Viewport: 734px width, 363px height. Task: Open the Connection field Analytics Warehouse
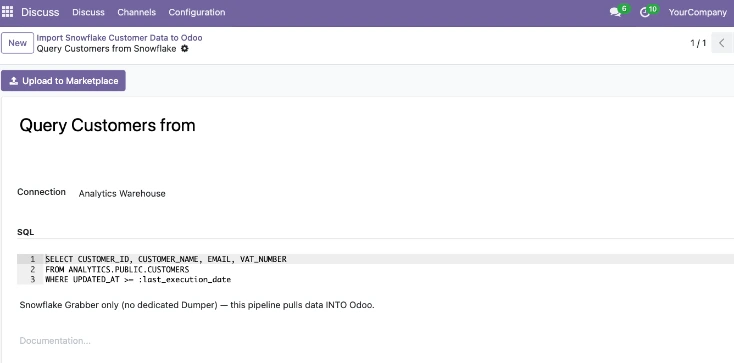point(122,193)
